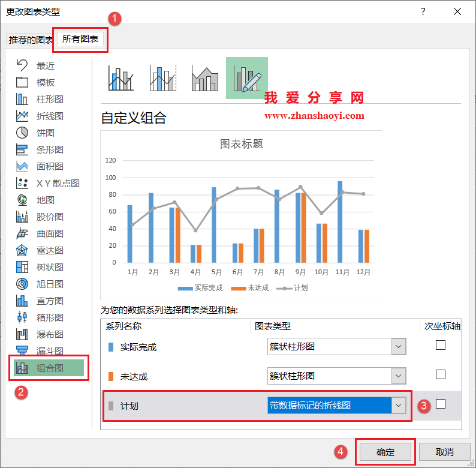
Task: Choose the 箱形图 box plot icon
Action: click(x=22, y=317)
